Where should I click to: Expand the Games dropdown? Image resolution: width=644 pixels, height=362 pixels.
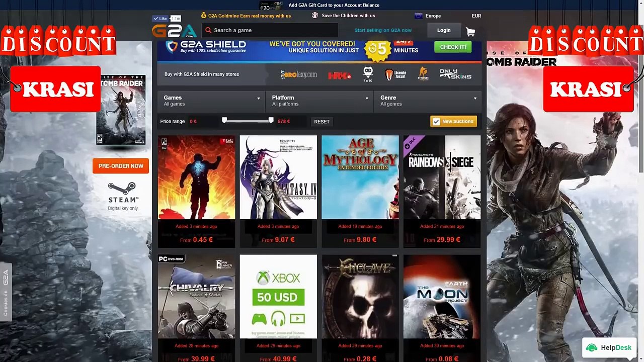211,101
